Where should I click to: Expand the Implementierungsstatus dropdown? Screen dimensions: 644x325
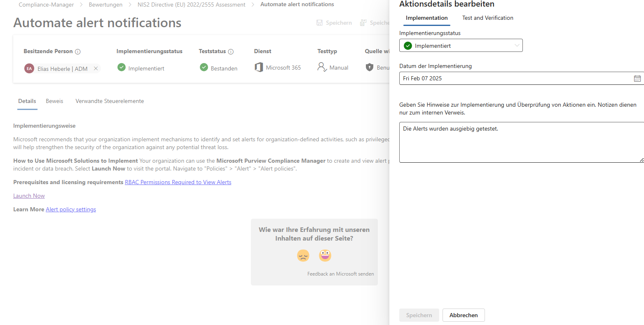(x=461, y=46)
